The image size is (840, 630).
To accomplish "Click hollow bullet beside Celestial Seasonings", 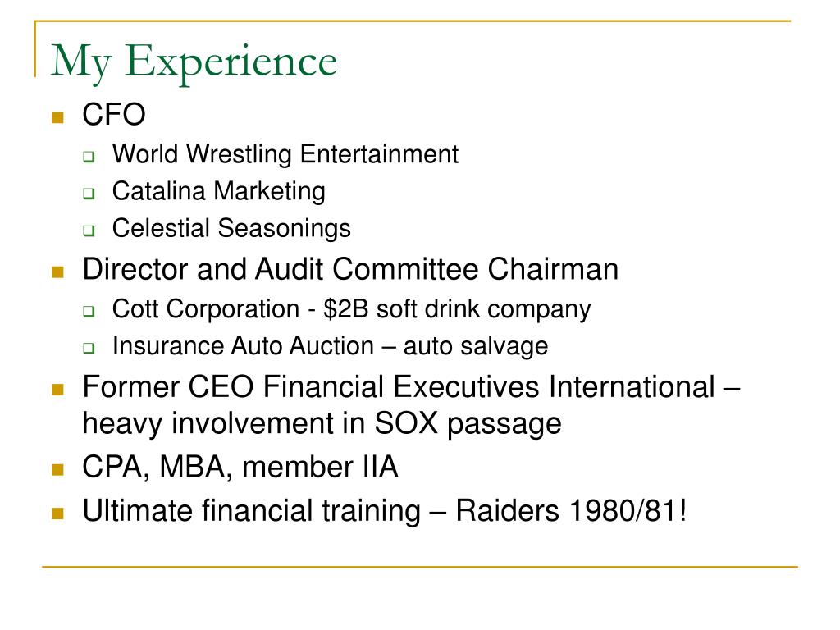I will point(89,231).
